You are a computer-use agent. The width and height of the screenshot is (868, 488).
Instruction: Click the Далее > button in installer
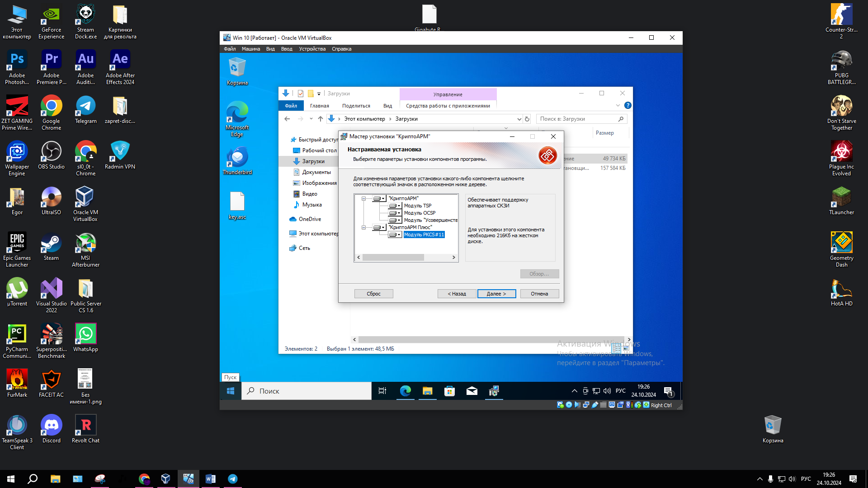[x=496, y=294]
